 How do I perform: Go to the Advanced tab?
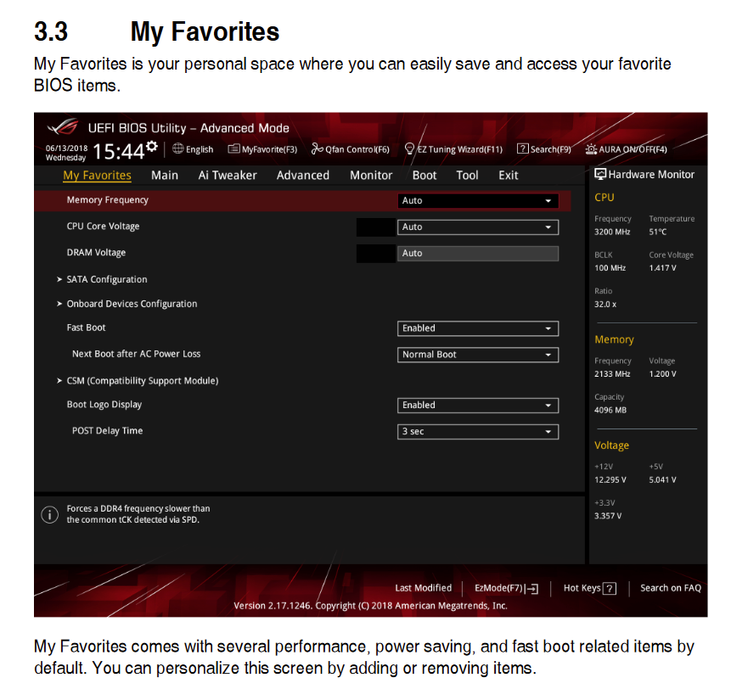click(x=303, y=176)
